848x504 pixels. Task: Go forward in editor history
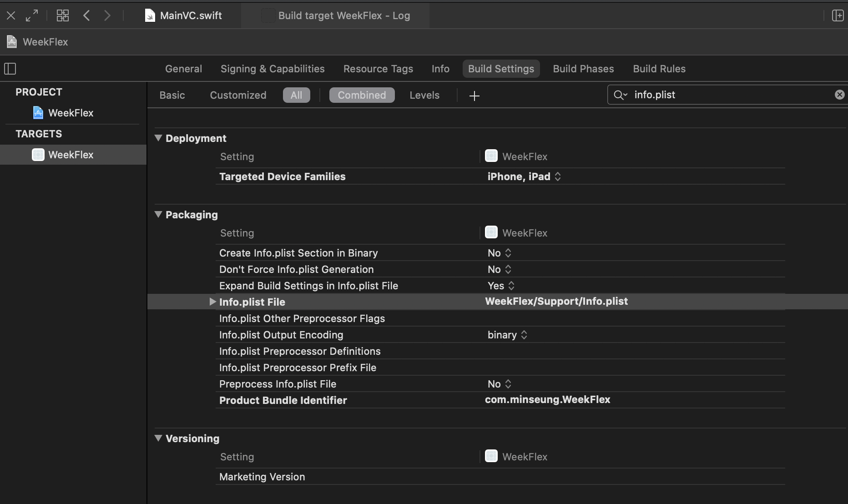click(x=107, y=15)
